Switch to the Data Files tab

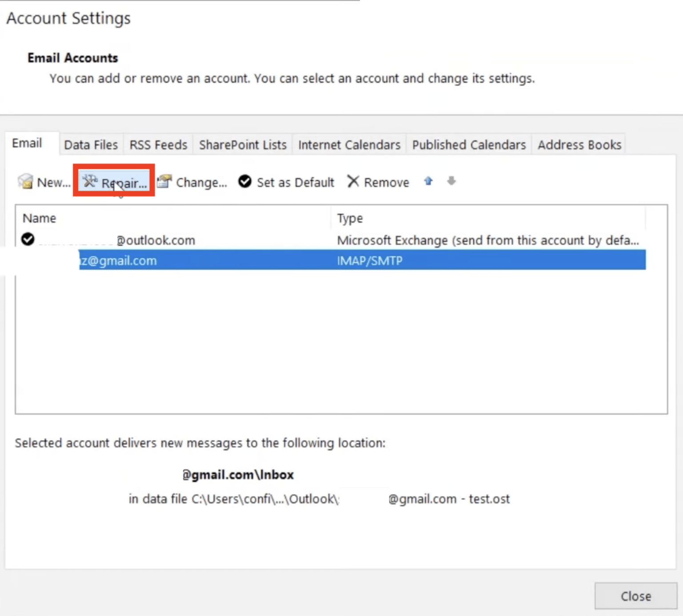(x=90, y=144)
